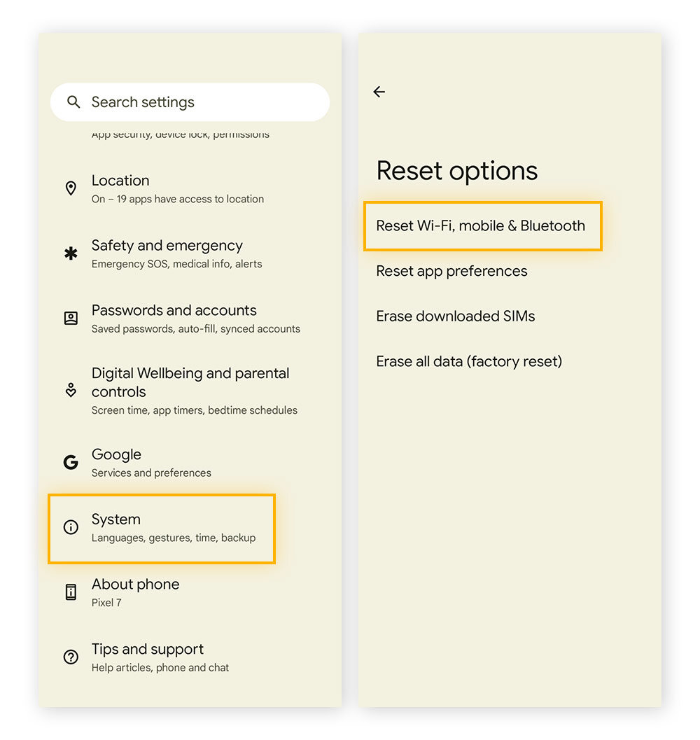Tap the Digital Wellbeing heart icon
Viewport: 700px width, 740px height.
(x=71, y=390)
